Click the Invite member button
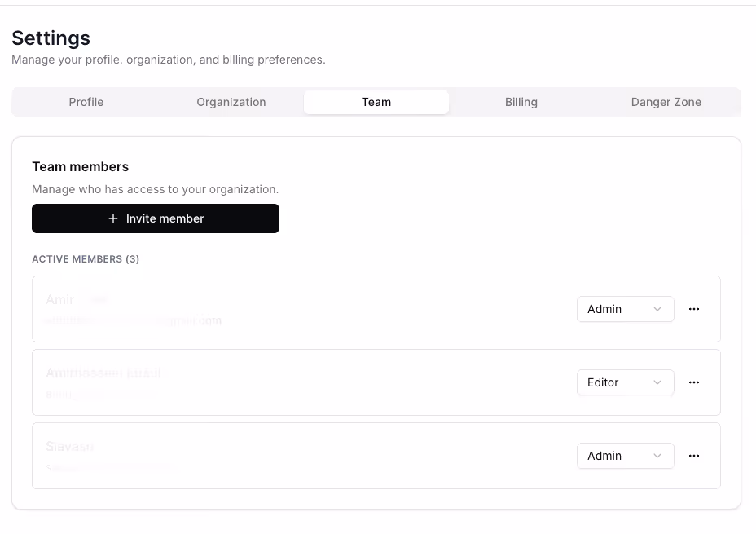756x534 pixels. pos(156,218)
